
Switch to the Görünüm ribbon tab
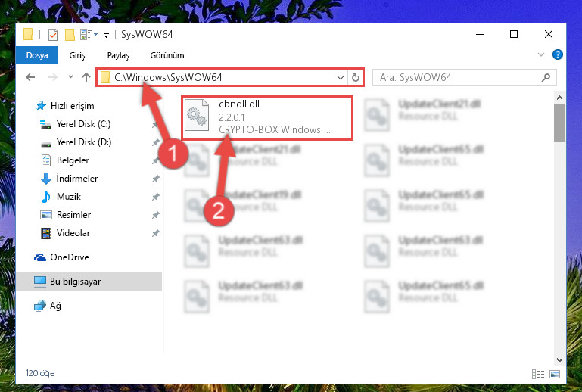(167, 55)
